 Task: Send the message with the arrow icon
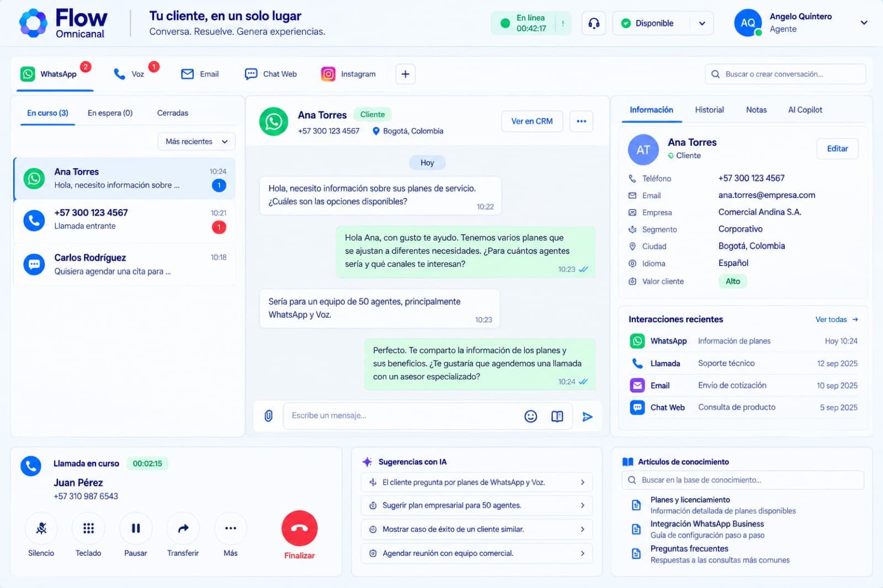pyautogui.click(x=587, y=416)
